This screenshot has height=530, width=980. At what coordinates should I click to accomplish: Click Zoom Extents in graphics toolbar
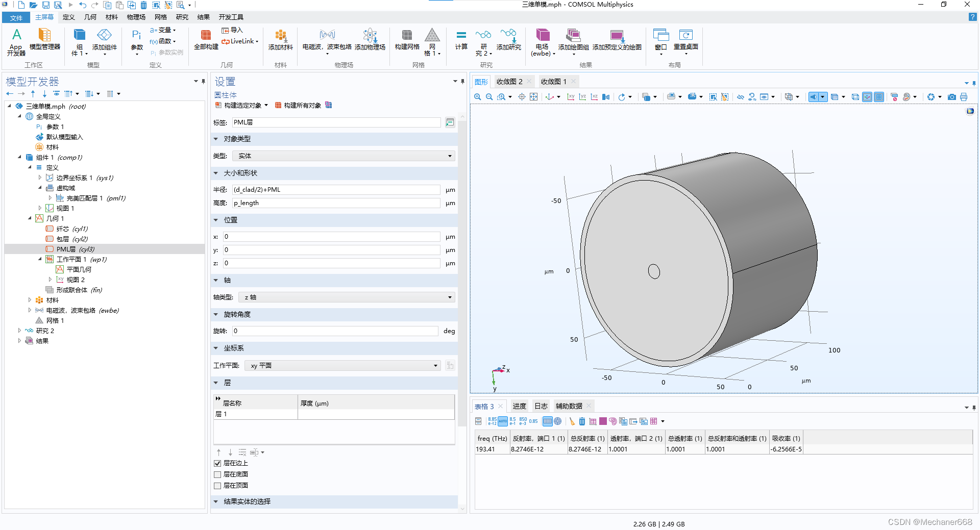[x=533, y=97]
